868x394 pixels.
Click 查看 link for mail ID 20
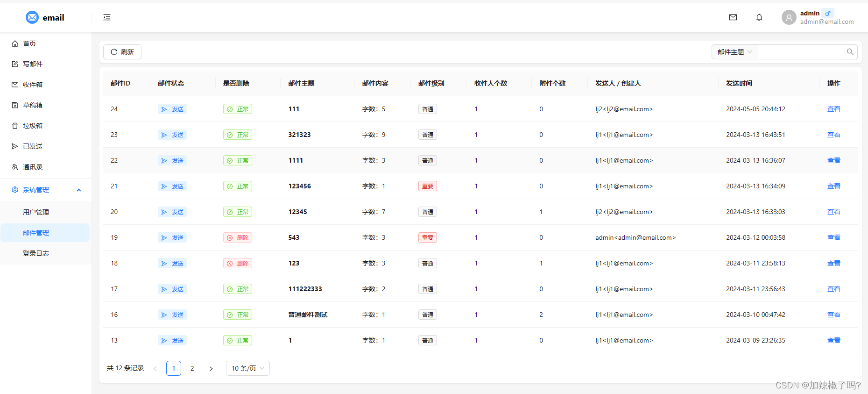pos(834,212)
